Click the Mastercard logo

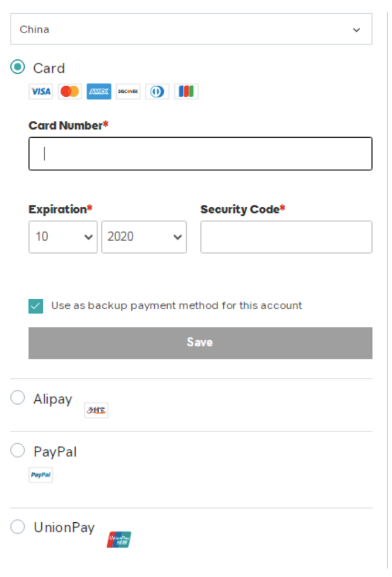tap(70, 91)
